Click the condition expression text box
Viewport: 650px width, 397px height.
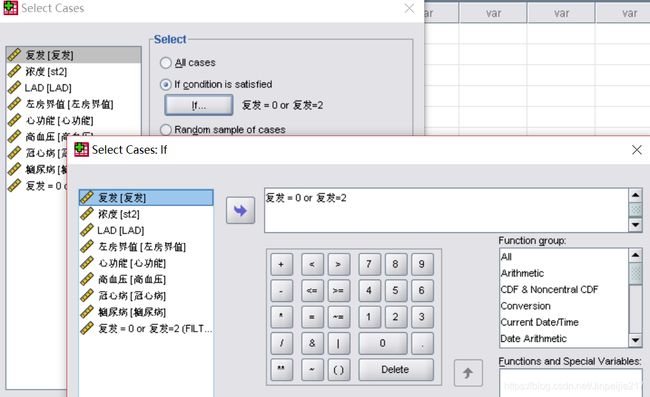coord(447,210)
